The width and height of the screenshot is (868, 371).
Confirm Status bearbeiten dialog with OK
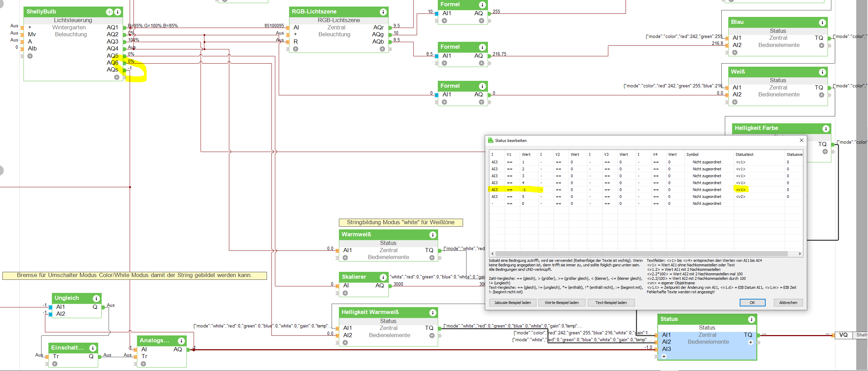click(752, 303)
